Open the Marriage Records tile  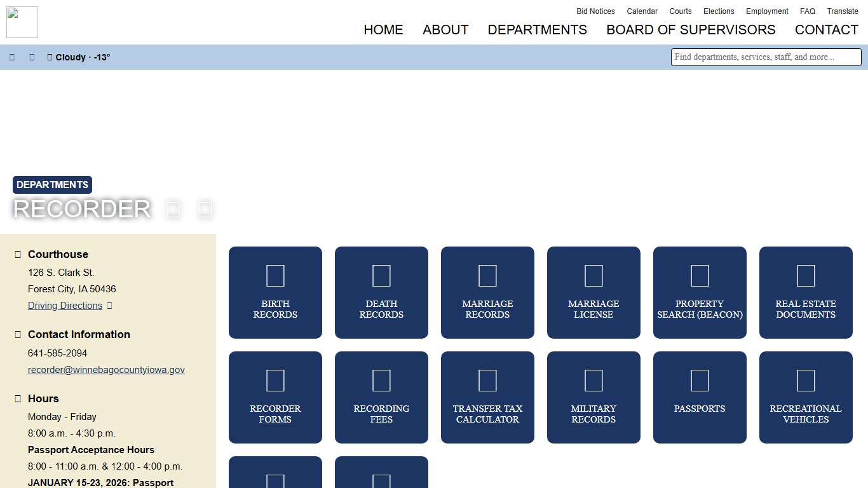pos(487,292)
